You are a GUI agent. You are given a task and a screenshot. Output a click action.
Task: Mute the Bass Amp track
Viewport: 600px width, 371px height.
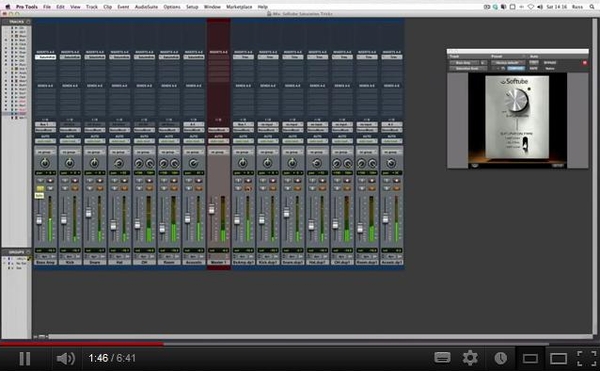(50, 188)
